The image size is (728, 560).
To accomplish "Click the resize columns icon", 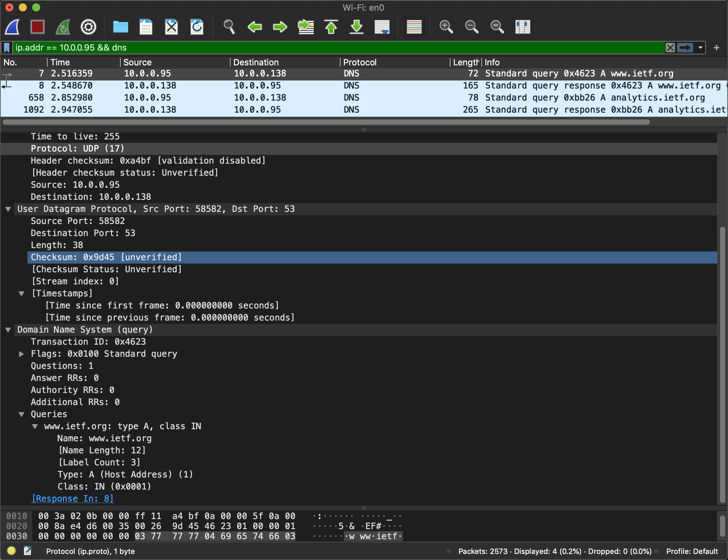I will (x=523, y=27).
